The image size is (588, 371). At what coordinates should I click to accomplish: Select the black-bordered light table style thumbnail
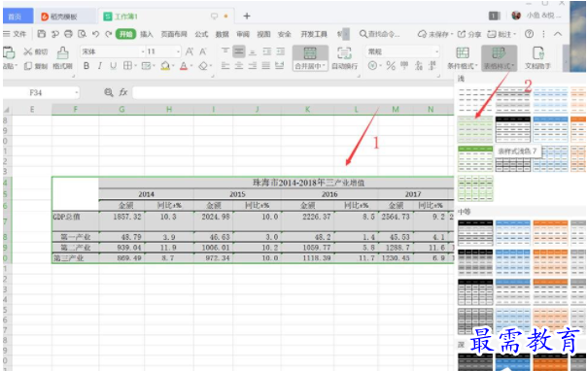click(x=512, y=129)
